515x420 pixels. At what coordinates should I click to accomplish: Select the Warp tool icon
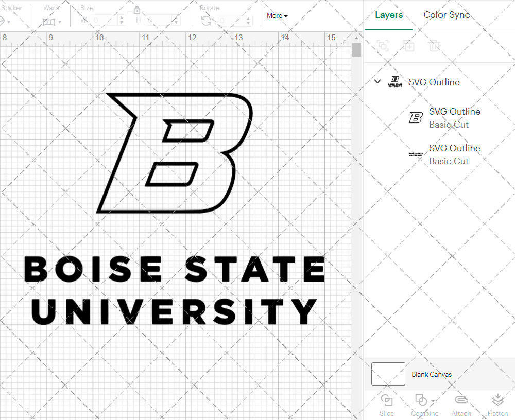pyautogui.click(x=50, y=21)
